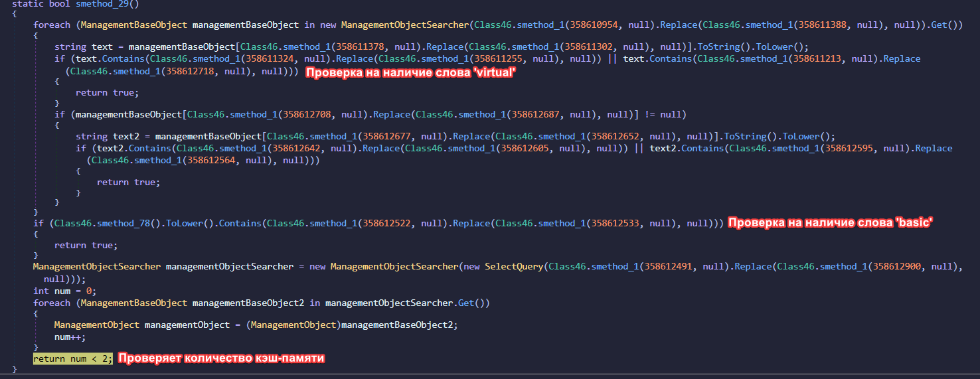Click the smethod_78 method call
The image size is (980, 379).
pyautogui.click(x=138, y=224)
